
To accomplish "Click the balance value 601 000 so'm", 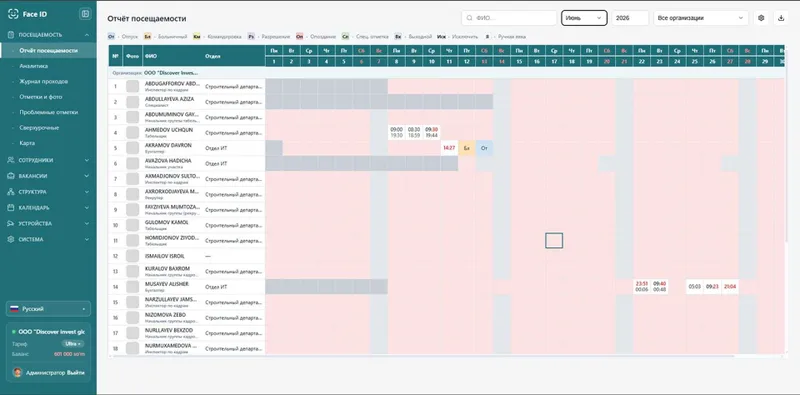I will 69,354.
